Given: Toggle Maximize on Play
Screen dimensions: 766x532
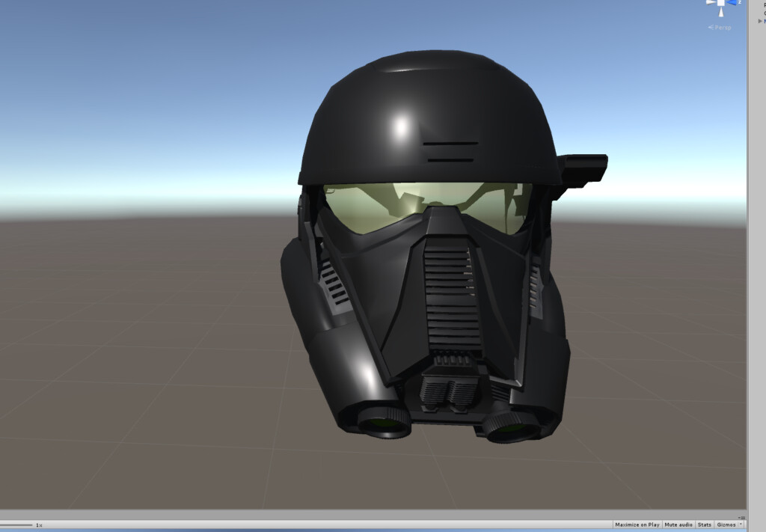Looking at the screenshot, I should [x=637, y=525].
